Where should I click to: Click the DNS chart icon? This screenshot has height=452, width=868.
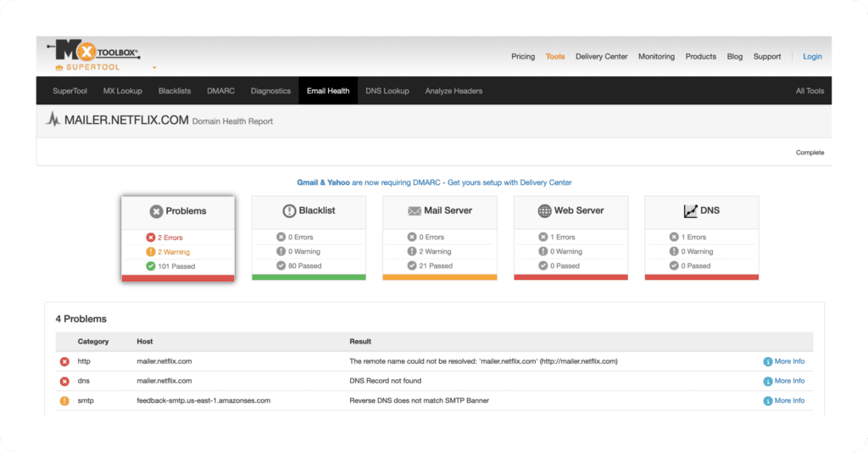690,210
